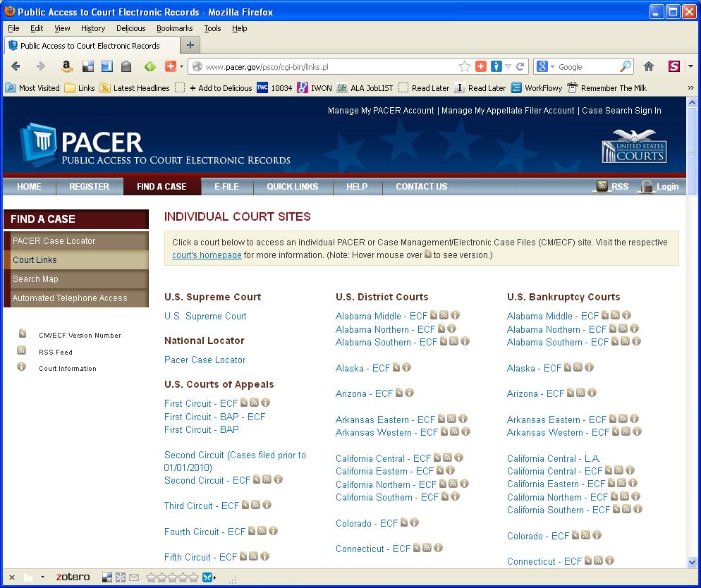Click info icon for Fifth Circuit ECF
Screen dimensions: 701x588
(x=264, y=556)
